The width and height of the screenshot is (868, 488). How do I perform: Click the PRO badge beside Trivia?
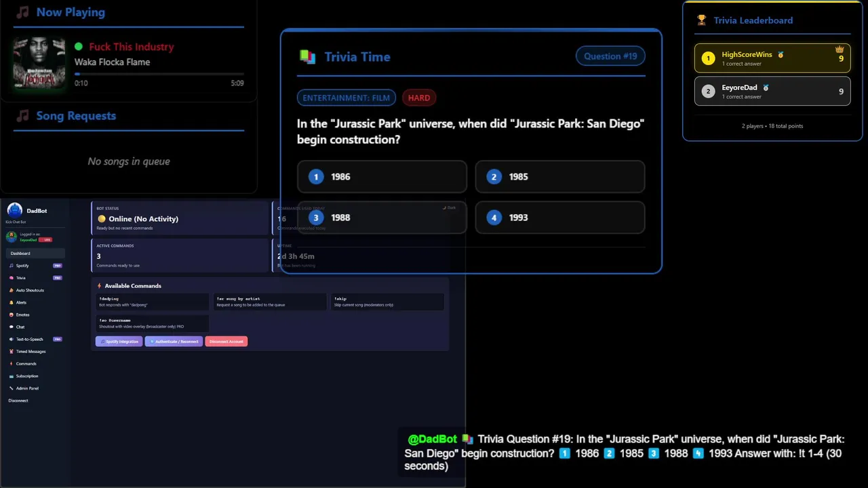coord(58,278)
